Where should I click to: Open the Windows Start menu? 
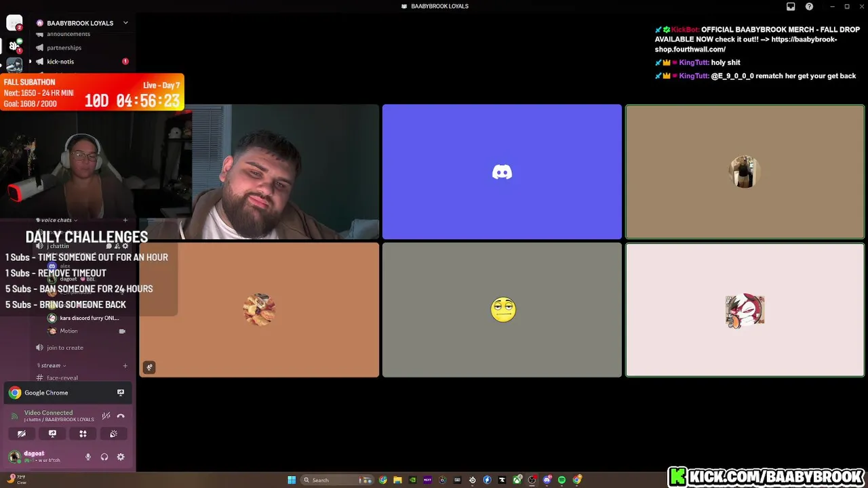pyautogui.click(x=292, y=480)
